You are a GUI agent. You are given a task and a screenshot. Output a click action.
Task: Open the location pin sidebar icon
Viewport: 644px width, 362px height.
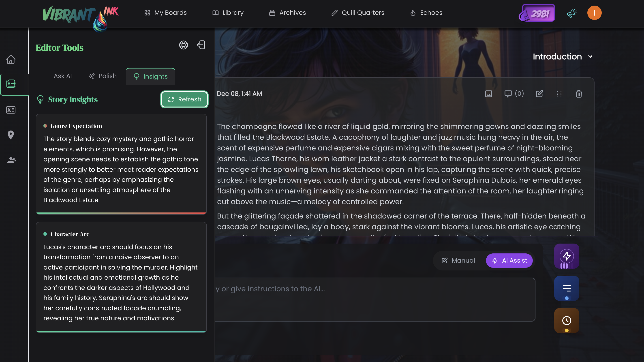coord(11,135)
